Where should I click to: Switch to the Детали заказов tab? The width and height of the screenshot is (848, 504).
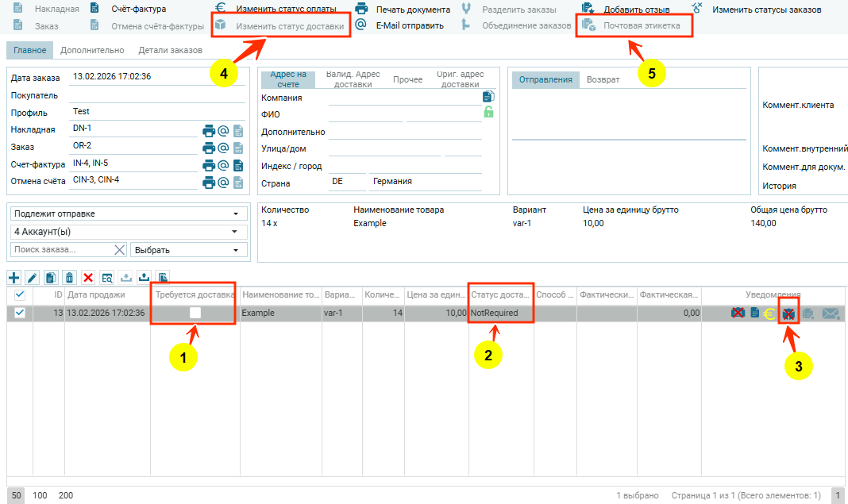170,50
